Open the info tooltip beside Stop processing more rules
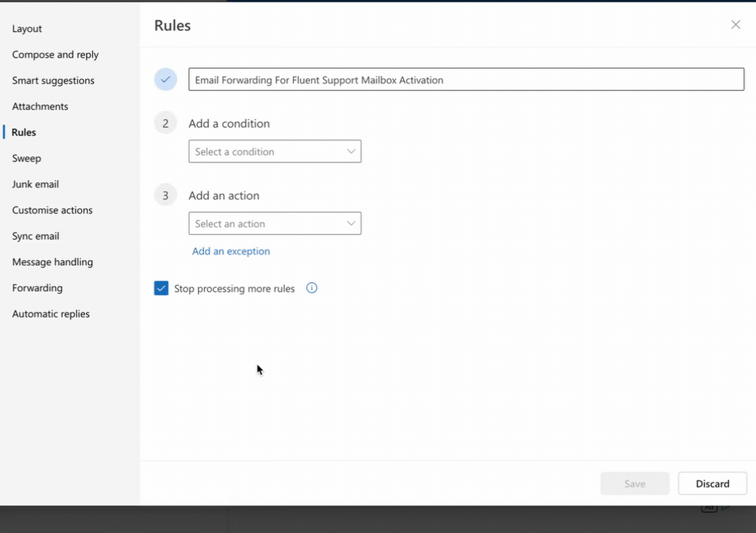 [311, 288]
